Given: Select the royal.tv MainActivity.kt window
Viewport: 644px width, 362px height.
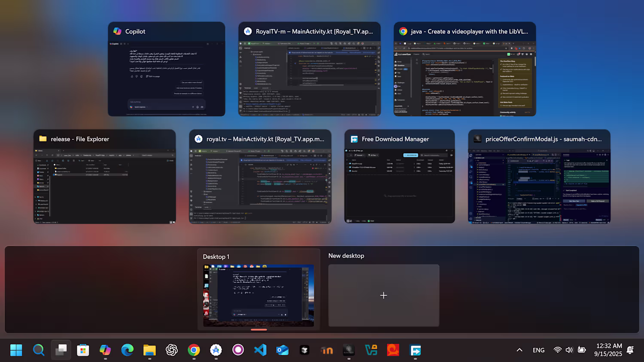Looking at the screenshot, I should (260, 177).
